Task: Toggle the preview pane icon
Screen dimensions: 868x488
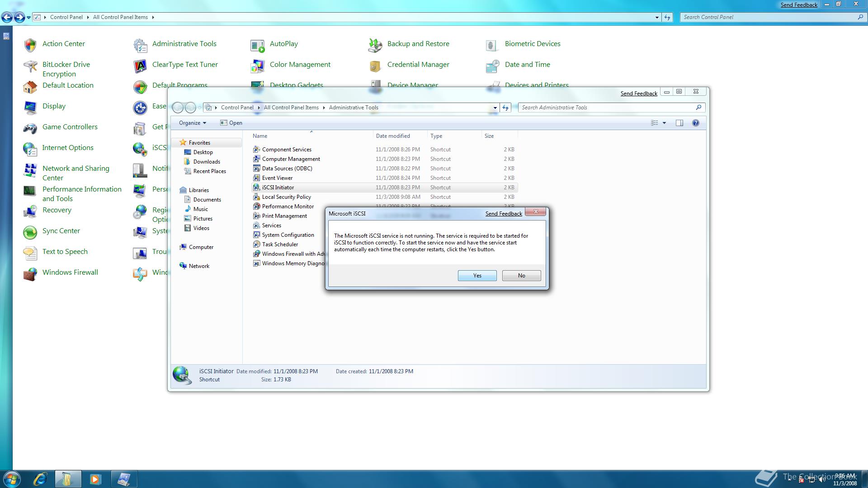Action: tap(679, 123)
